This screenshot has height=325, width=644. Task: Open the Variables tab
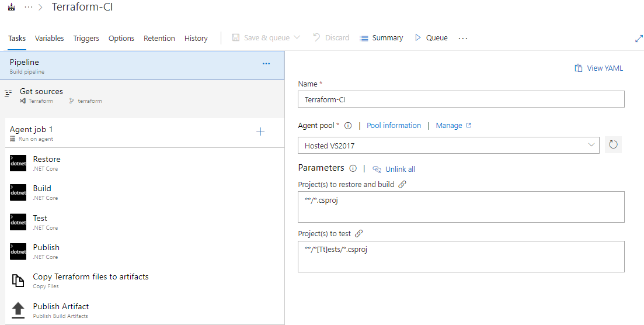click(49, 38)
